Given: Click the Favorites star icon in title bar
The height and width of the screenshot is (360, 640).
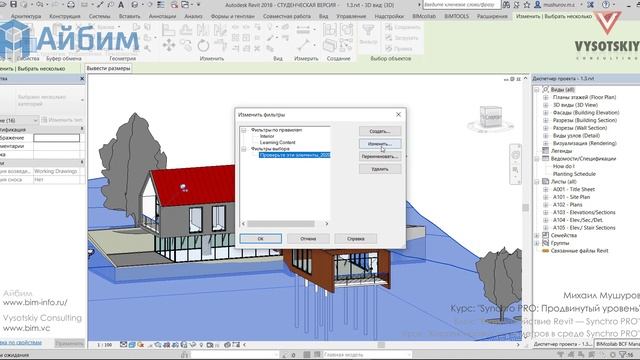Looking at the screenshot, I should coord(527,5).
